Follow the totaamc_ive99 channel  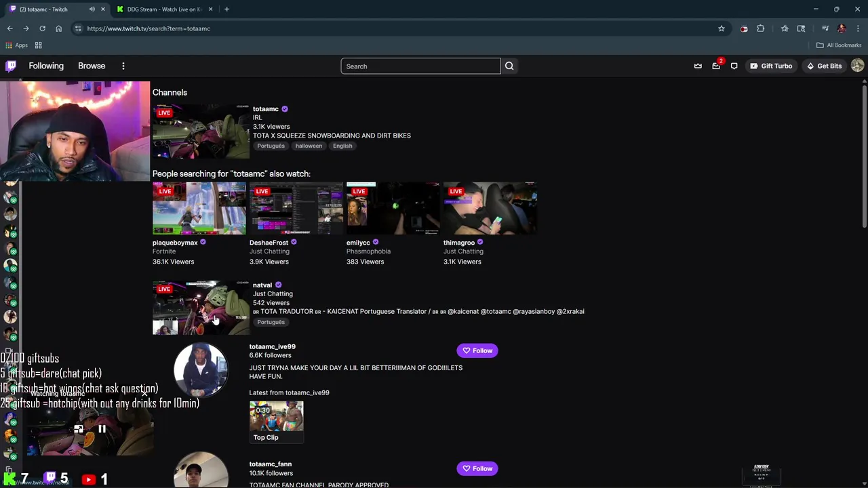pyautogui.click(x=477, y=350)
